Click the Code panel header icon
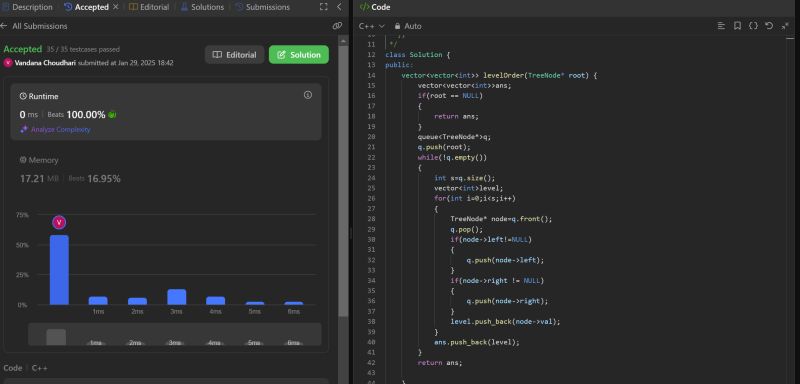 pyautogui.click(x=364, y=7)
